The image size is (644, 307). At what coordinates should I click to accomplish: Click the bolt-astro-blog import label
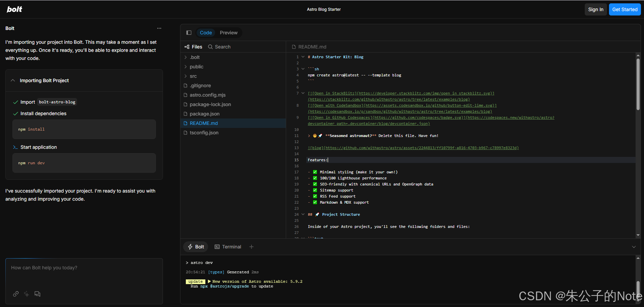57,102
